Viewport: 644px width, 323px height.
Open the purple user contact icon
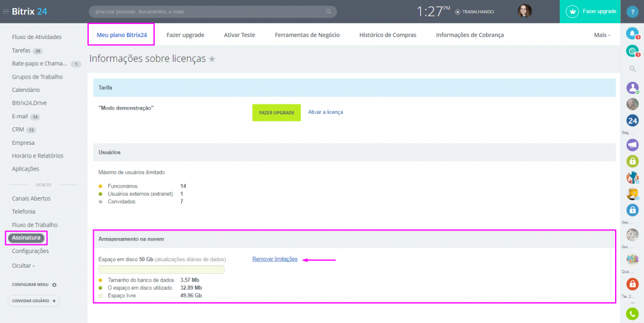pos(633,88)
